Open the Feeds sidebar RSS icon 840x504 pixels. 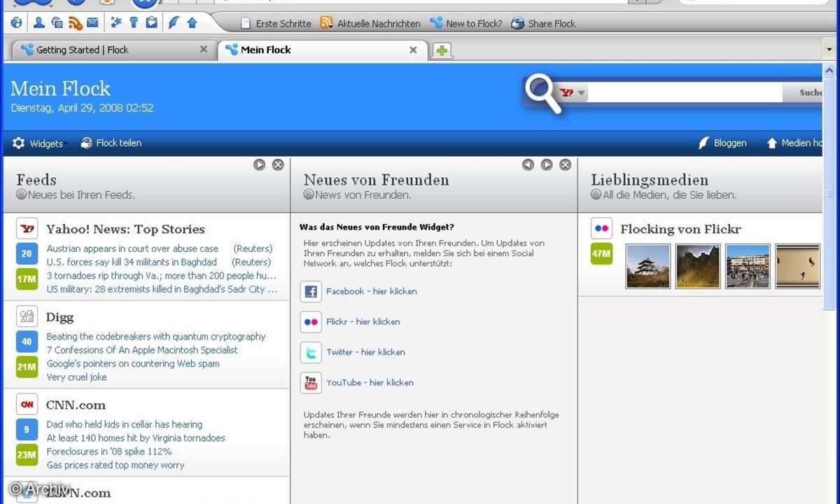pos(75,23)
